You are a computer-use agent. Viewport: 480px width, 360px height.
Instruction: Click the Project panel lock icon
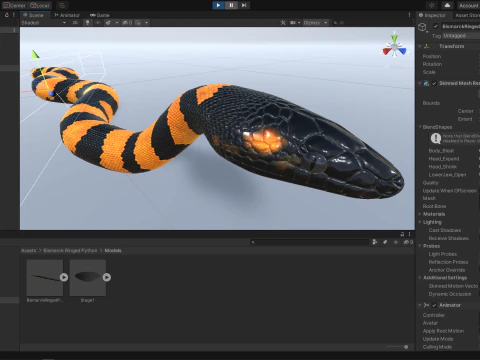(402, 234)
